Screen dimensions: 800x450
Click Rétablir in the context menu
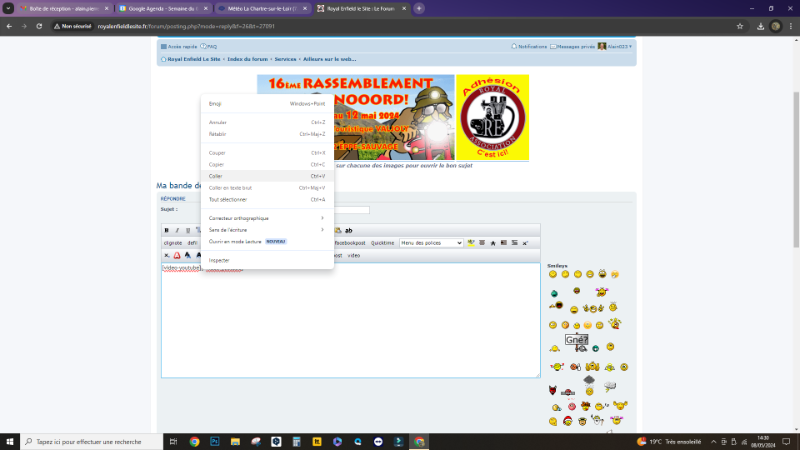point(267,134)
